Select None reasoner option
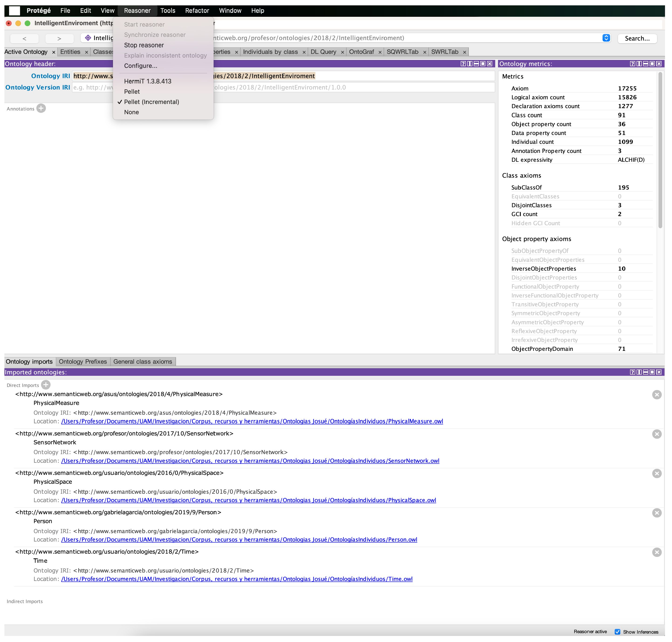The image size is (672, 642). (x=131, y=112)
